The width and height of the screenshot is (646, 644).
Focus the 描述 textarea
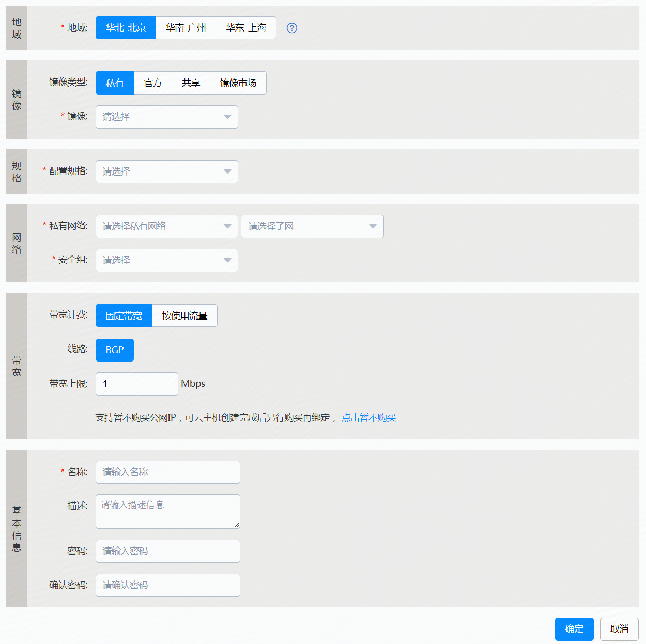point(168,512)
